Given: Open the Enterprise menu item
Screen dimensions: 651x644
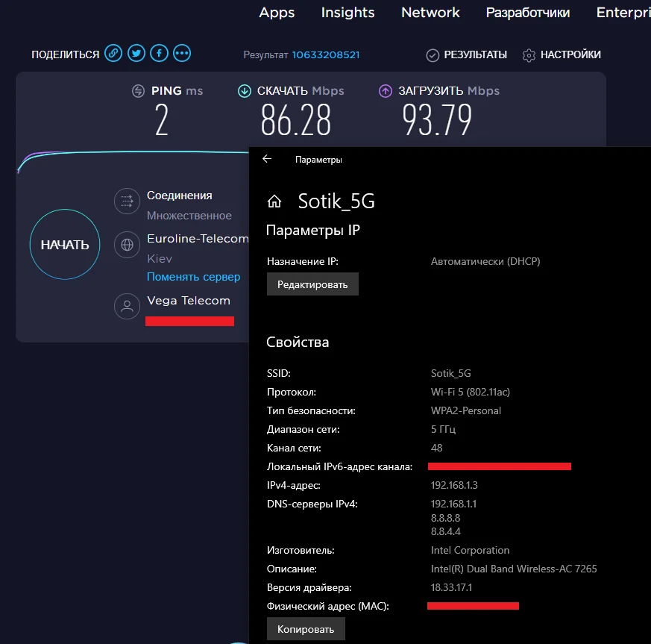Looking at the screenshot, I should pyautogui.click(x=623, y=13).
